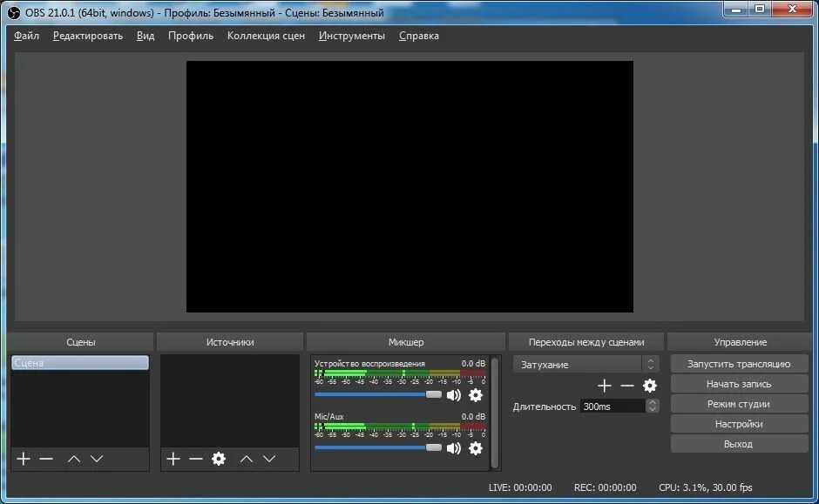This screenshot has height=504, width=819.
Task: Open Затухание transition dropdown
Action: [585, 364]
